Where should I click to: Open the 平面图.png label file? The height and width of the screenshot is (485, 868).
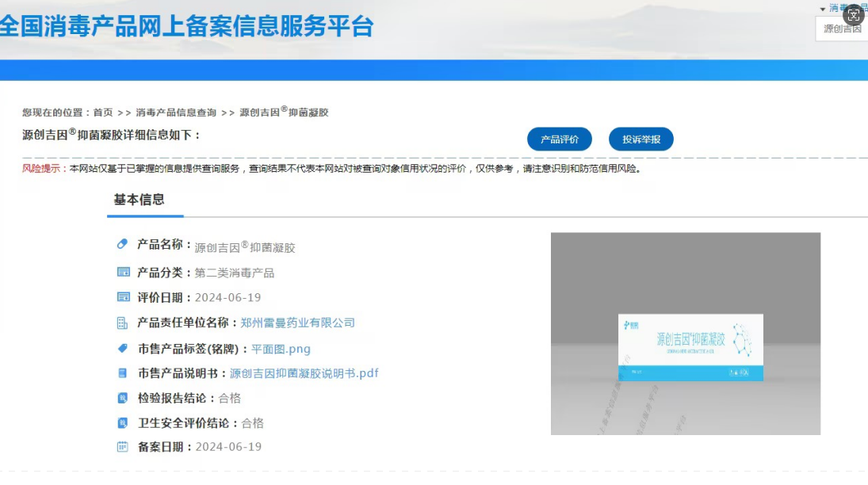(281, 349)
